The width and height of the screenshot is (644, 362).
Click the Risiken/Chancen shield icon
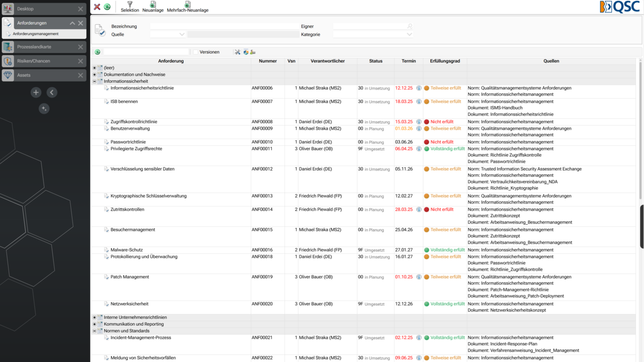(8, 61)
